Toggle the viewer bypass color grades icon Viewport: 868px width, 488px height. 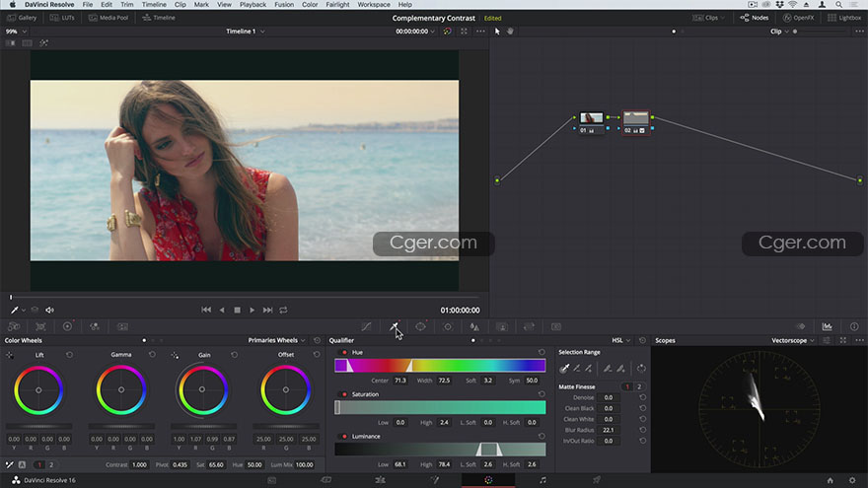pos(447,32)
